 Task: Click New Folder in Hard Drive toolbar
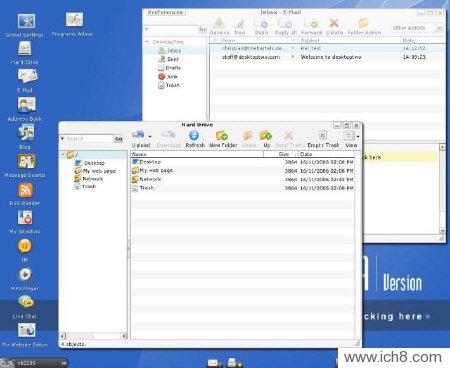pos(223,139)
